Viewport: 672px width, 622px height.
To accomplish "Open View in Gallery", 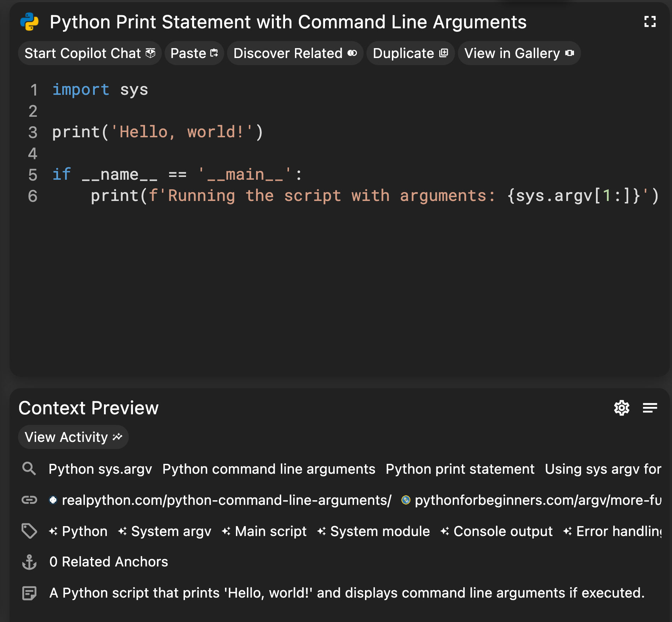I will (519, 53).
